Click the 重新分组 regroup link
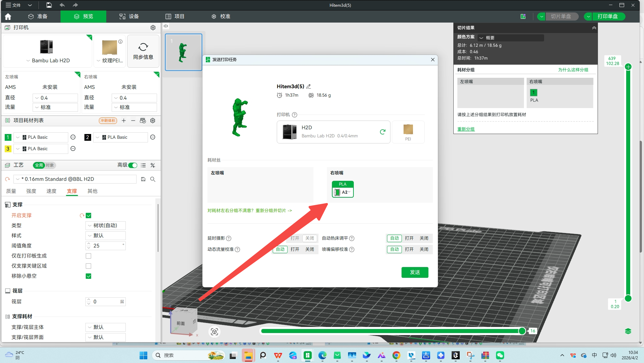The width and height of the screenshot is (644, 363). tap(466, 129)
